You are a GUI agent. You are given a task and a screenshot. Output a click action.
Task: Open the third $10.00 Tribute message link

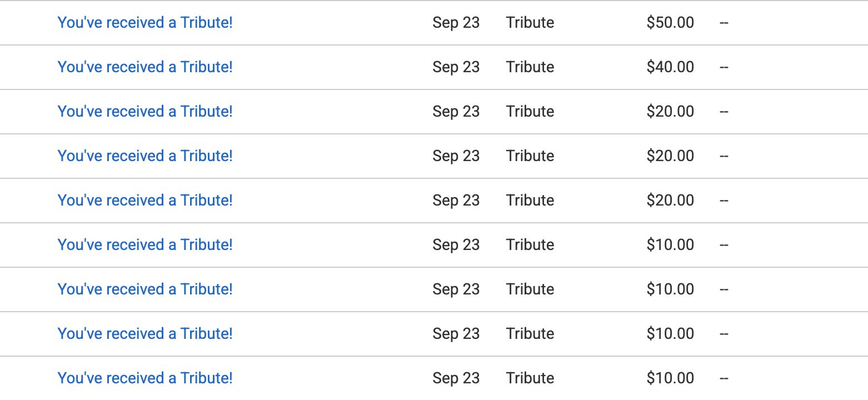coord(145,334)
